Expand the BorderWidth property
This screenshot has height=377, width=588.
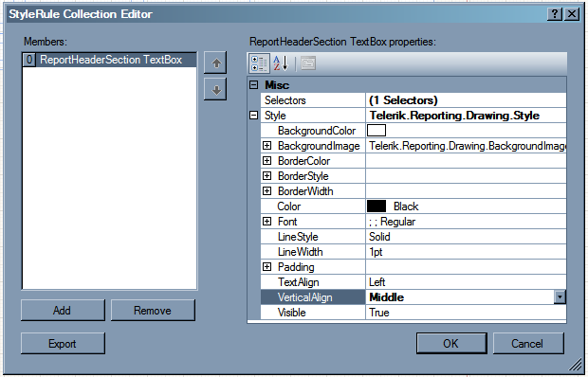[266, 191]
